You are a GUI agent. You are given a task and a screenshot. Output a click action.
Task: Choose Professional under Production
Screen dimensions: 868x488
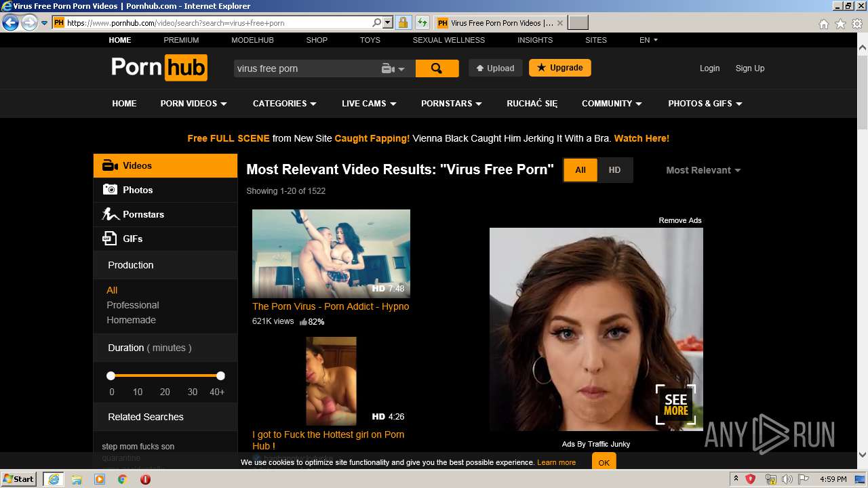tap(133, 305)
